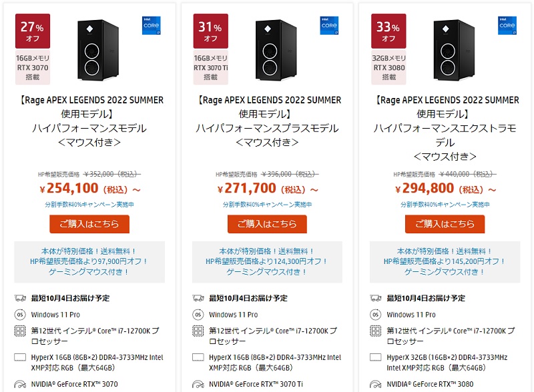
Task: Click the purchase button under the ¥254,100 price
Action: (x=89, y=224)
